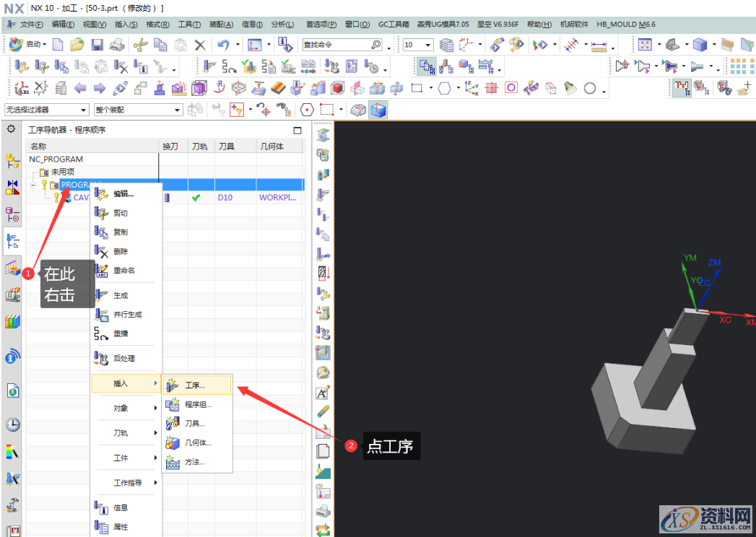
Task: Click 工序... in the 插入 submenu
Action: click(x=195, y=385)
